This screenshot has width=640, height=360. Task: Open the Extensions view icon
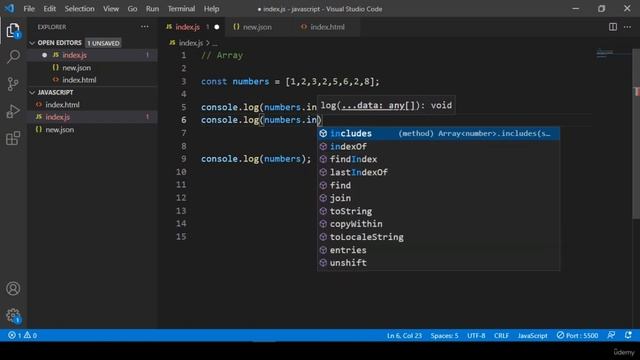tap(13, 138)
